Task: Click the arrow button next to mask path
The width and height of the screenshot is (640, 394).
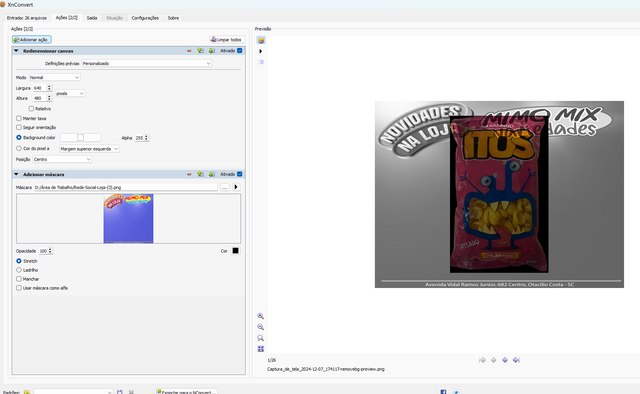Action: (x=236, y=187)
